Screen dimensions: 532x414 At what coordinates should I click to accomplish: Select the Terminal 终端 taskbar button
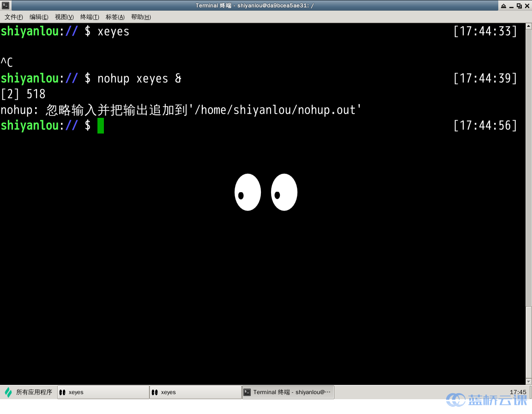[288, 392]
